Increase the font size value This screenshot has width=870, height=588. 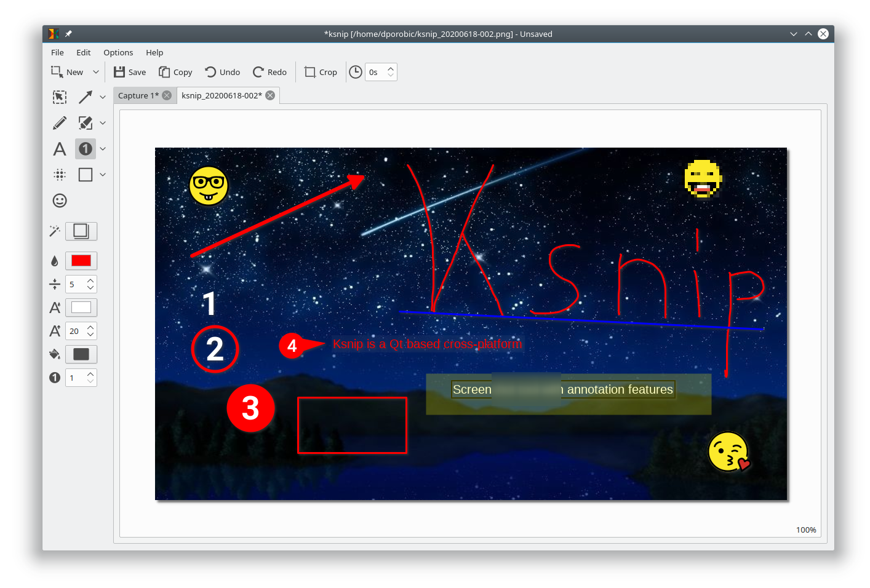pyautogui.click(x=90, y=327)
